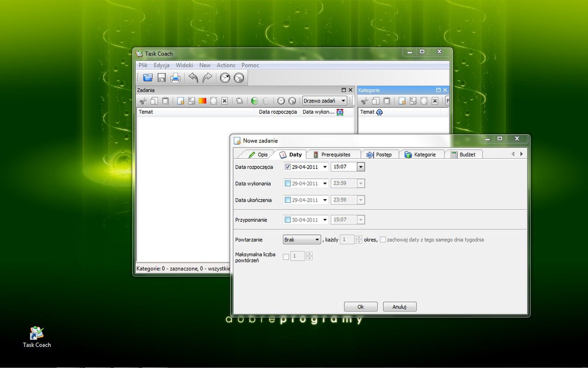The image size is (588, 368).
Task: Open the Edycja menu
Action: tap(162, 65)
